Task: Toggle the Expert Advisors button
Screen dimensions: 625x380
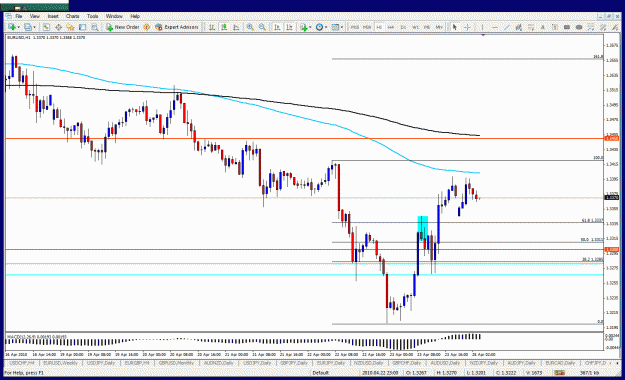Action: pos(176,27)
